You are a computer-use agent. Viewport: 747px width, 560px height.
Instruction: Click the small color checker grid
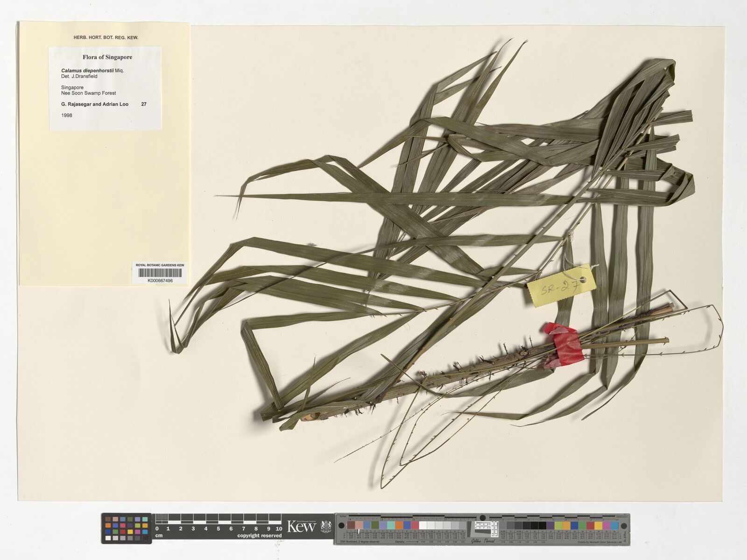[x=127, y=528]
